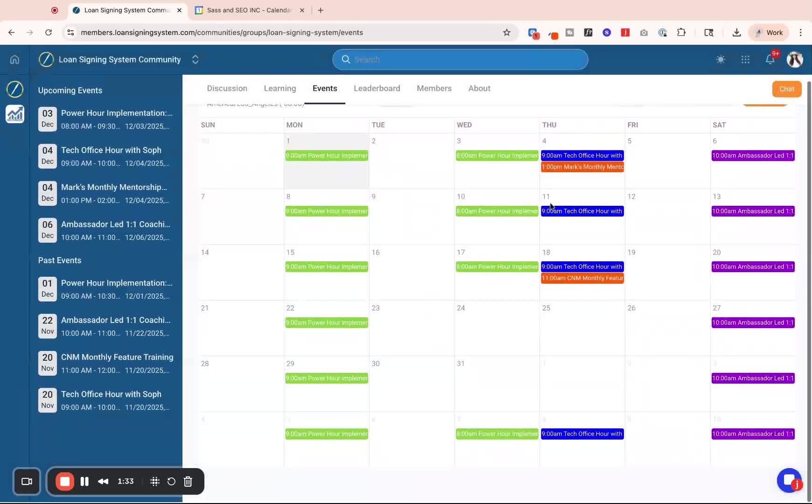Restart the recording

171,481
